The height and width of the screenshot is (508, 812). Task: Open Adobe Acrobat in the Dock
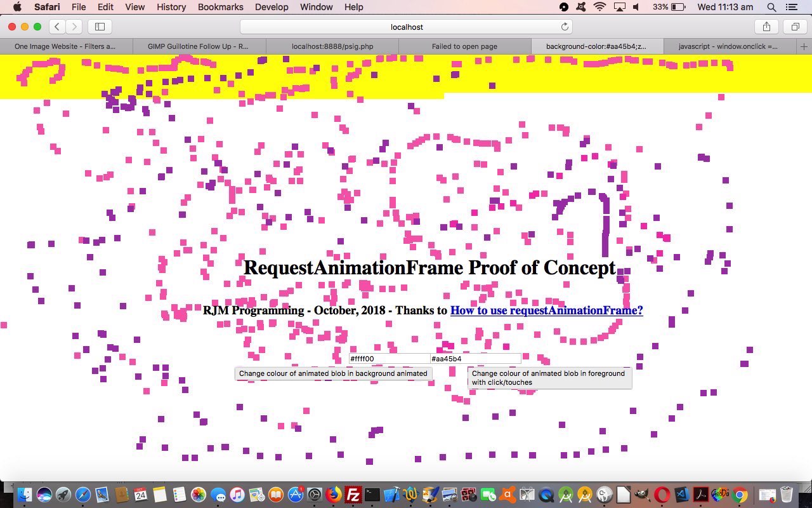(700, 494)
